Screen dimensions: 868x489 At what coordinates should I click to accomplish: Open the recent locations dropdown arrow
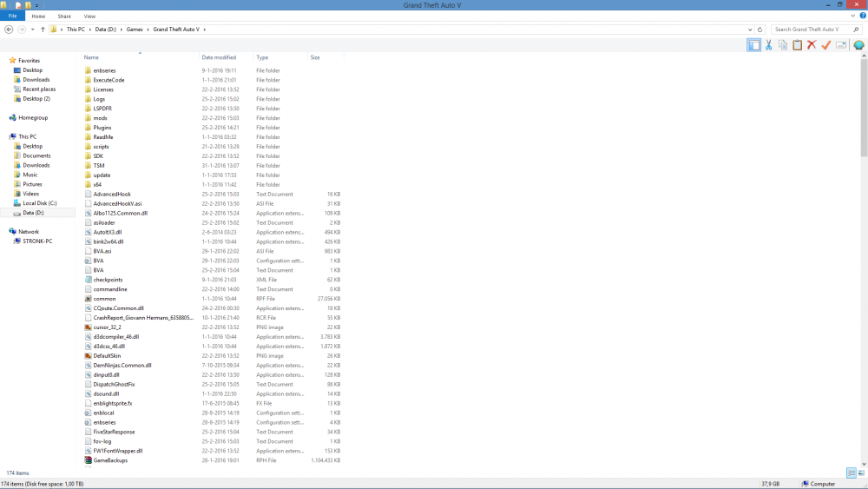33,30
